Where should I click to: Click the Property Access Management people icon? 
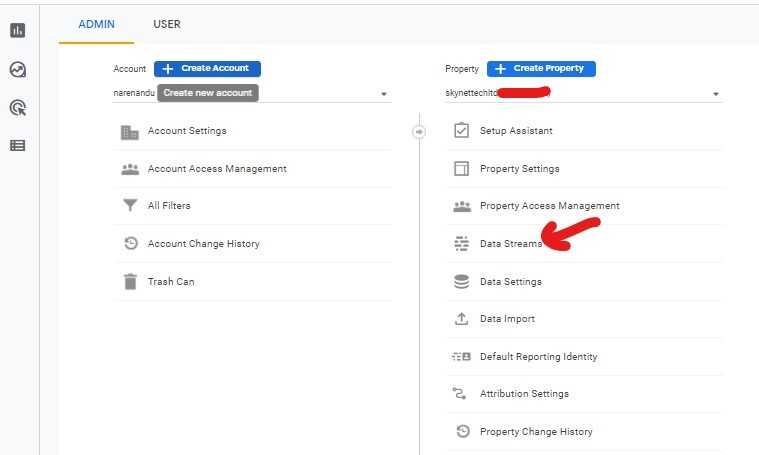(x=462, y=207)
